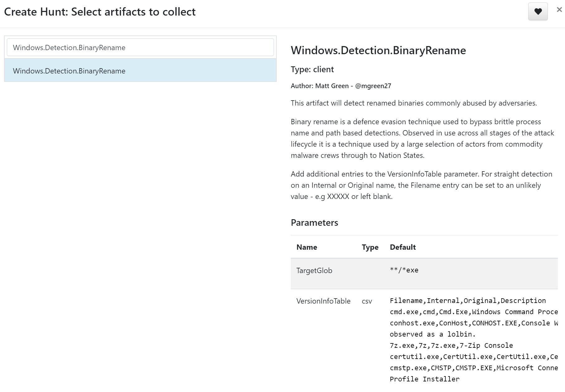The width and height of the screenshot is (565, 392).
Task: Click the Name column header
Action: 307,247
